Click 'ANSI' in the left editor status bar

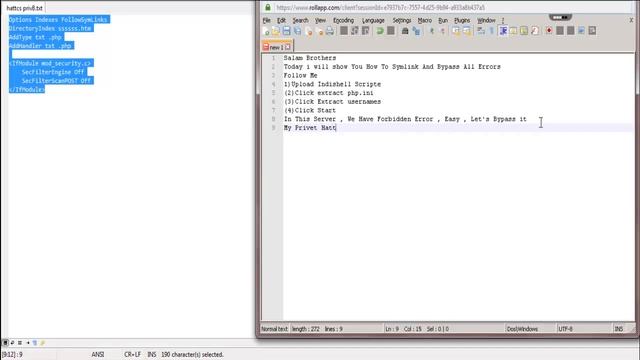point(98,354)
